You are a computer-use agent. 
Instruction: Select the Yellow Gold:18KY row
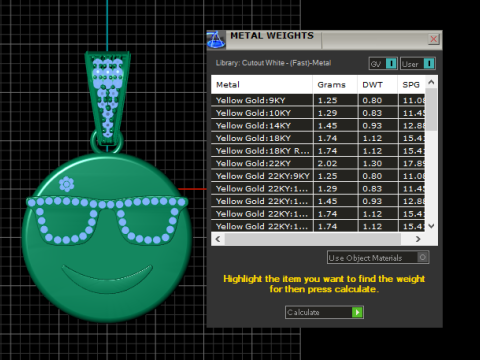pos(318,138)
